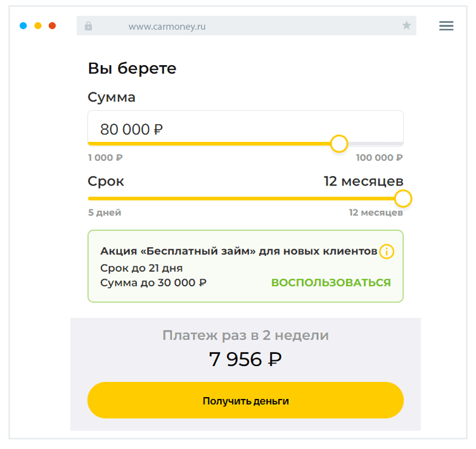Viewport: 476px width, 449px height.
Task: Click the 7 956 ₽ payment amount
Action: coord(245,359)
